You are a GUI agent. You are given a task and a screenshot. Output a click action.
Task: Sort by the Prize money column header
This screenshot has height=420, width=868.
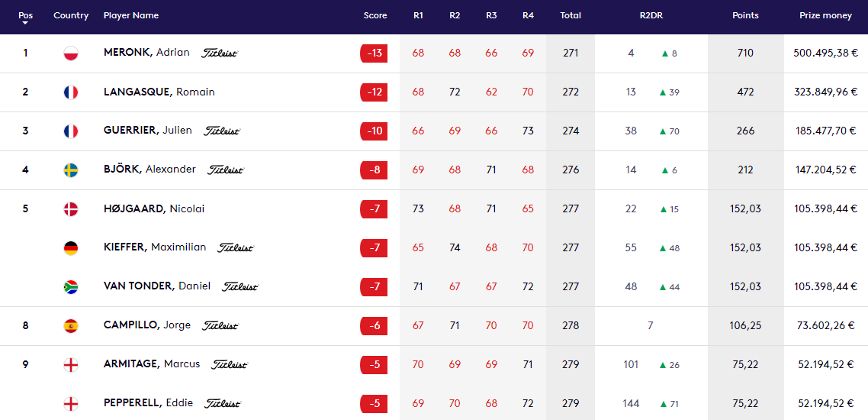[825, 15]
